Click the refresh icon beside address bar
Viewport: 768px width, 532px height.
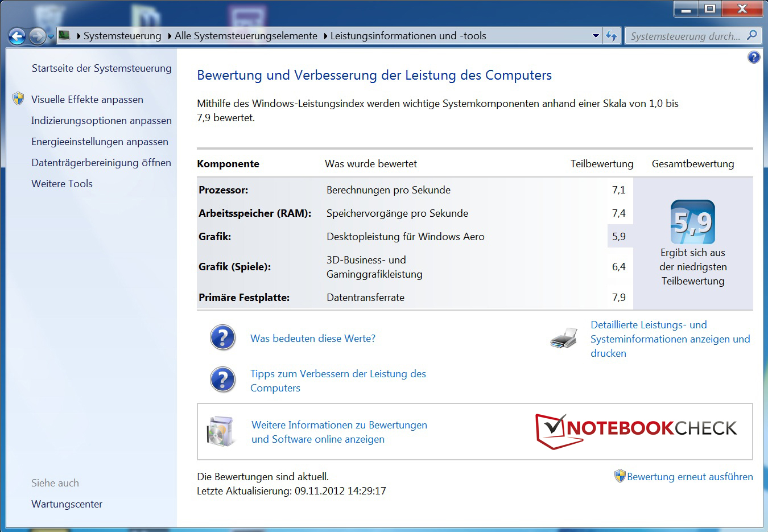click(x=612, y=36)
